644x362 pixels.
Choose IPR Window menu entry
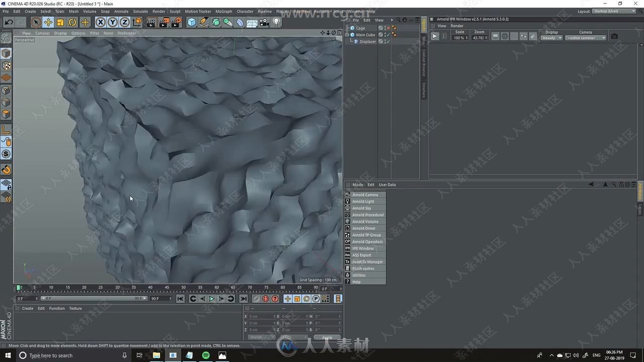pos(365,248)
